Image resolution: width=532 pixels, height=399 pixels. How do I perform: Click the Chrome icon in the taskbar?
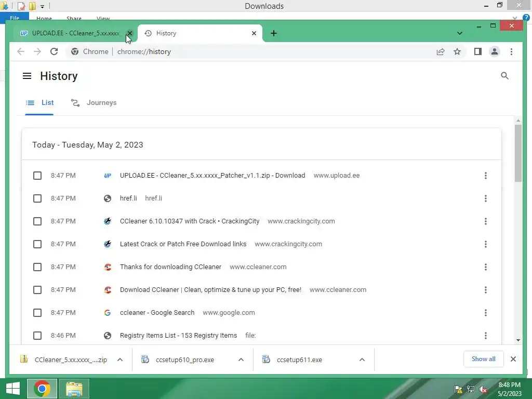pyautogui.click(x=42, y=389)
